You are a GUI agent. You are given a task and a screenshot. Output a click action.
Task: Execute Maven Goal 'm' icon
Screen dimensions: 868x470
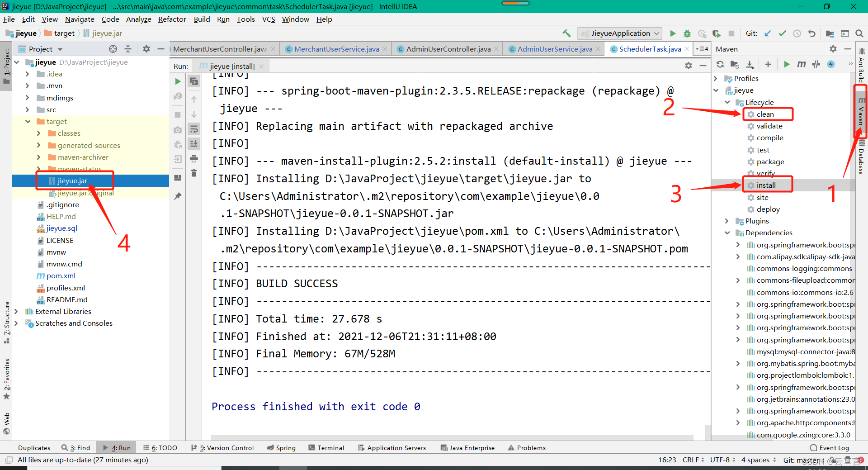pos(801,64)
